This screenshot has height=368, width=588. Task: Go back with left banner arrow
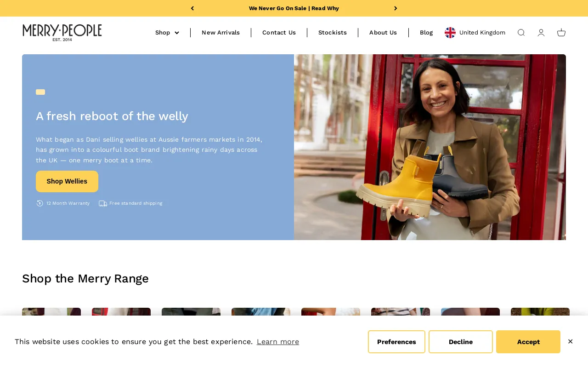[x=192, y=8]
